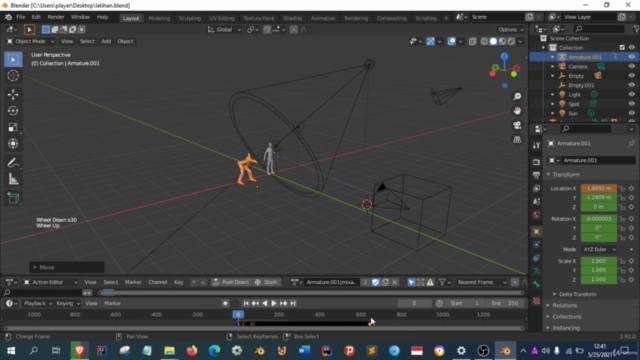640x360 pixels.
Task: Expand the Relations panel
Action: (564, 305)
